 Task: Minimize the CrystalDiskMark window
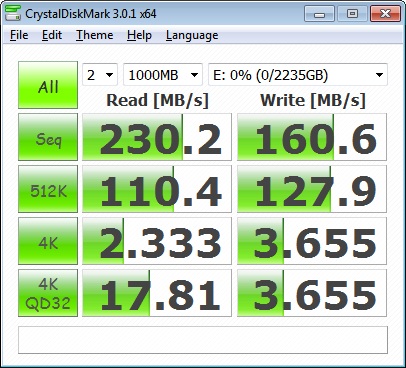319,14
